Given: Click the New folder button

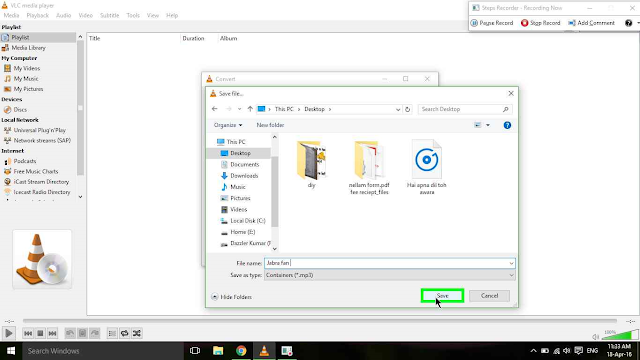Looking at the screenshot, I should 270,125.
